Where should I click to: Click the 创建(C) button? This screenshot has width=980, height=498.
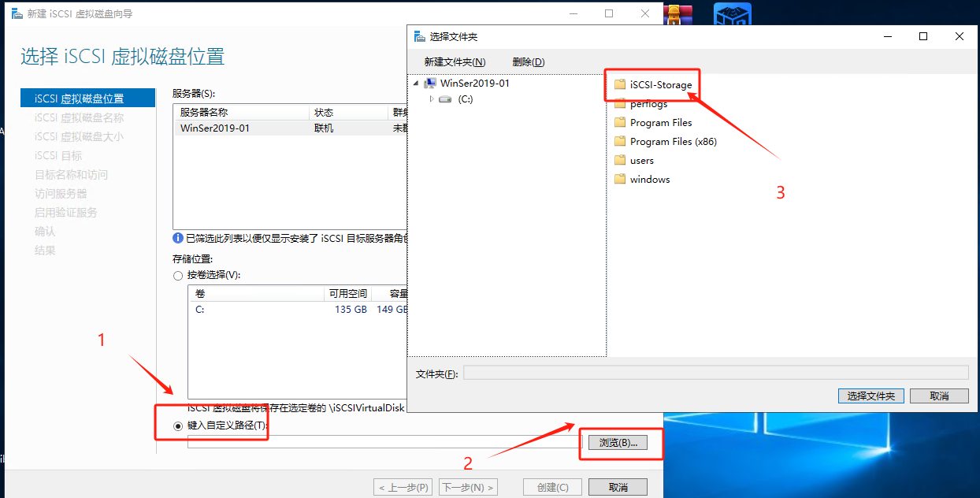pos(552,488)
